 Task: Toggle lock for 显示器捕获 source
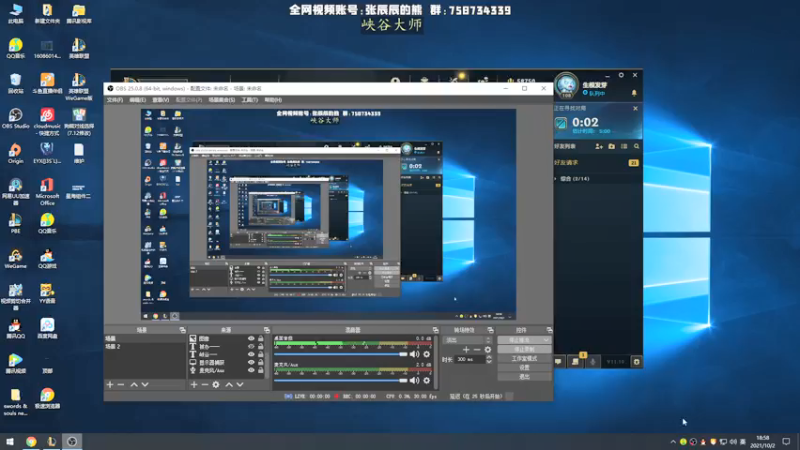tap(261, 362)
